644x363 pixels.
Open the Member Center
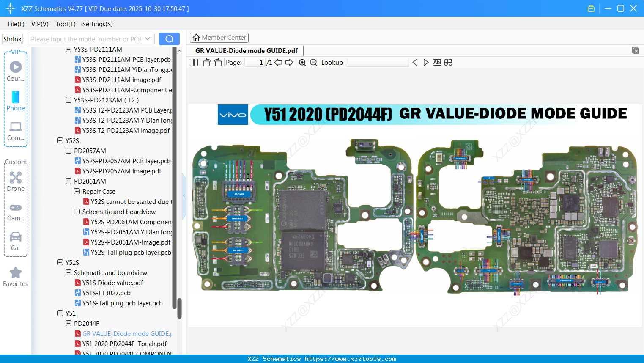219,37
